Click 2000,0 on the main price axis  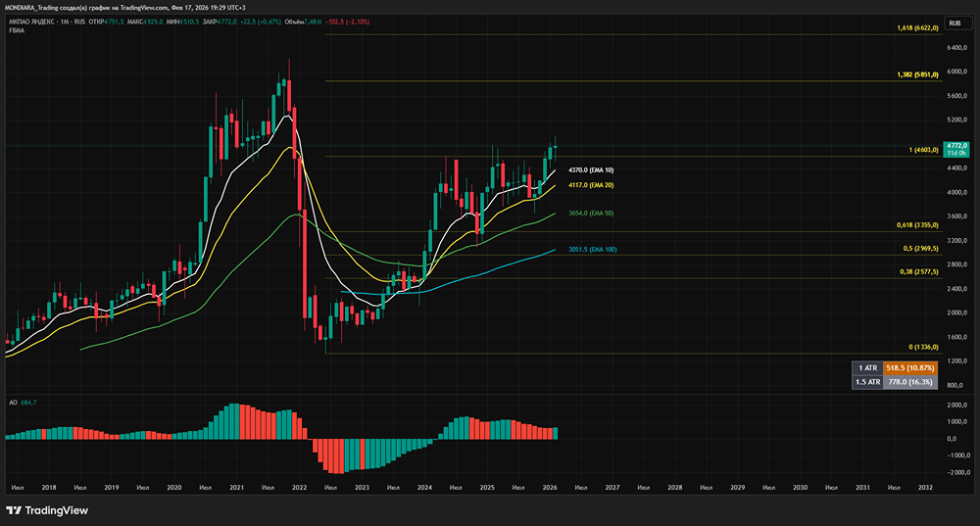click(x=956, y=313)
